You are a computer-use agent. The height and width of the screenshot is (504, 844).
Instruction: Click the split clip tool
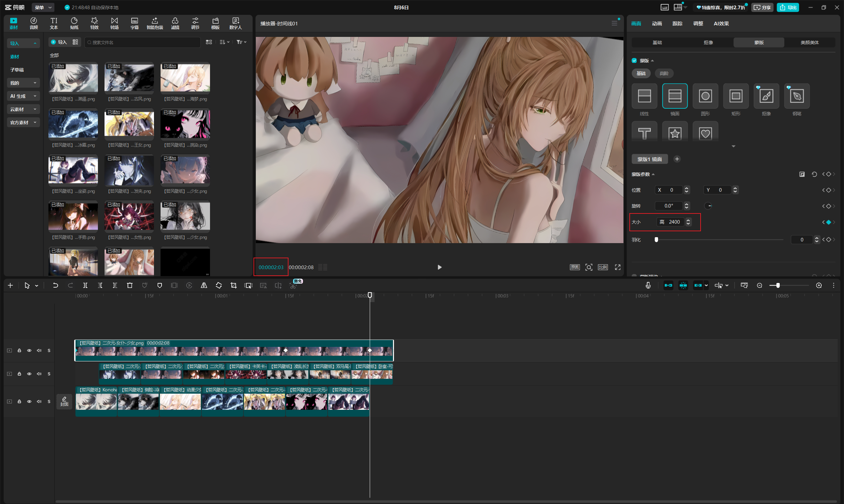click(x=85, y=286)
